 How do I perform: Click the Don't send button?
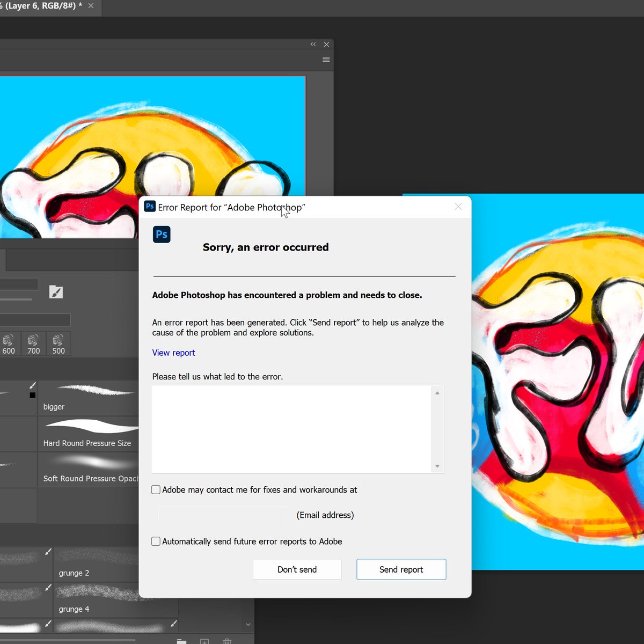tap(297, 569)
